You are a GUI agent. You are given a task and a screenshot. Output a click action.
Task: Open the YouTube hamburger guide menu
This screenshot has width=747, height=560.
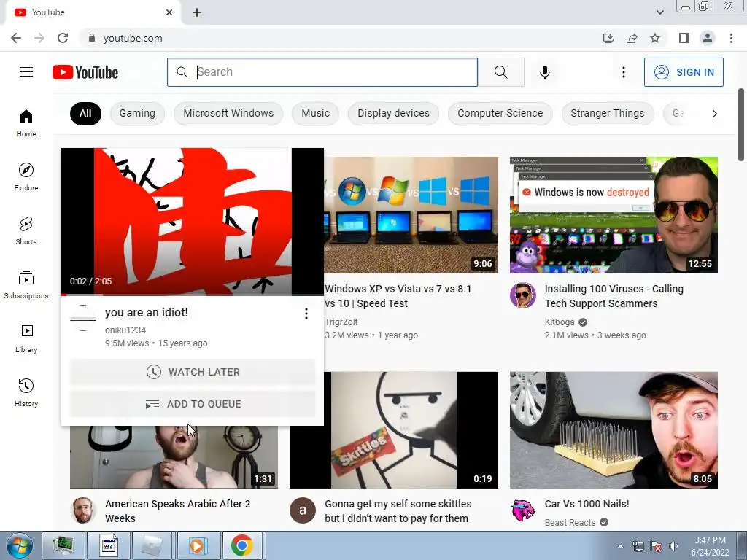pyautogui.click(x=26, y=72)
